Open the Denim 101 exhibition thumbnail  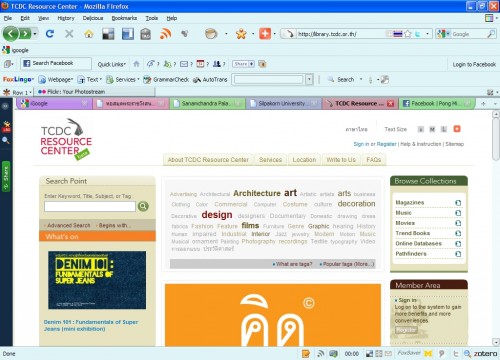[97, 280]
